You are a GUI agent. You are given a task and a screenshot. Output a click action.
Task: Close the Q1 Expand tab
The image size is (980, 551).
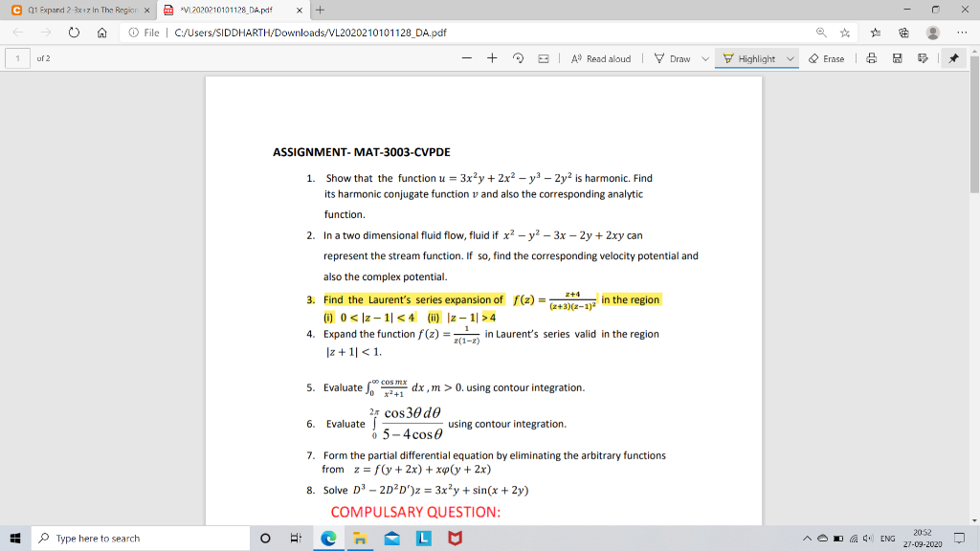[x=146, y=10]
